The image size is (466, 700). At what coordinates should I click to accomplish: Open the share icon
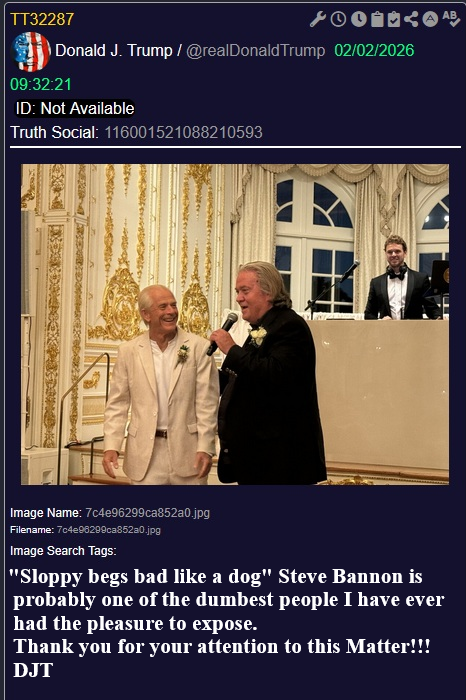[411, 19]
